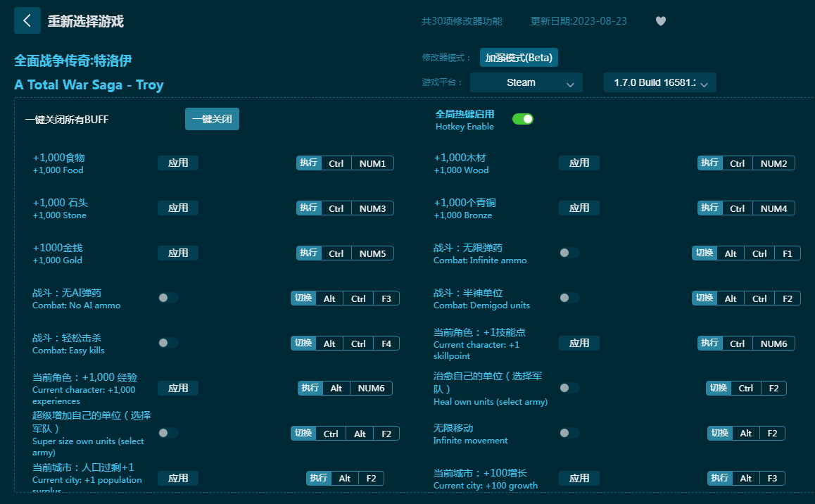Apply Current city +100 growth
This screenshot has height=504, width=815.
579,478
